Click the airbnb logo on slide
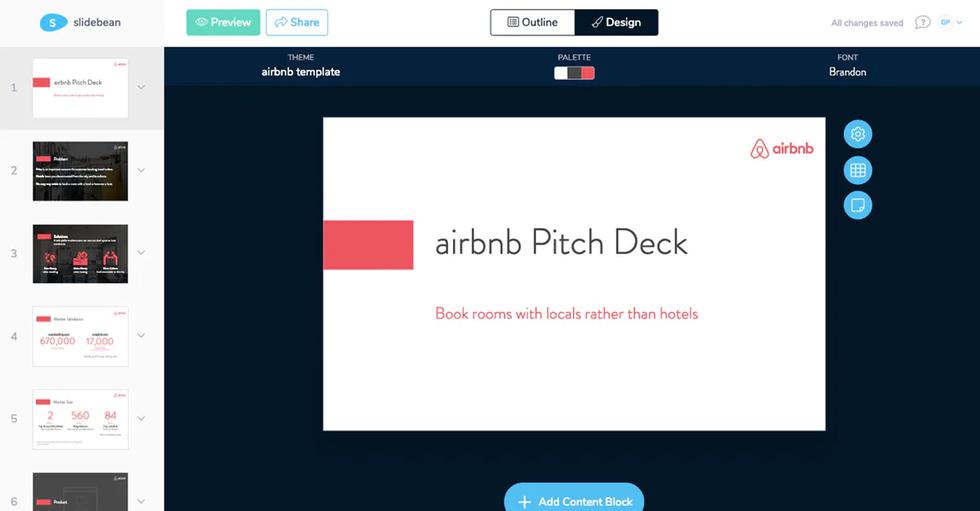The width and height of the screenshot is (980, 511). 782,149
